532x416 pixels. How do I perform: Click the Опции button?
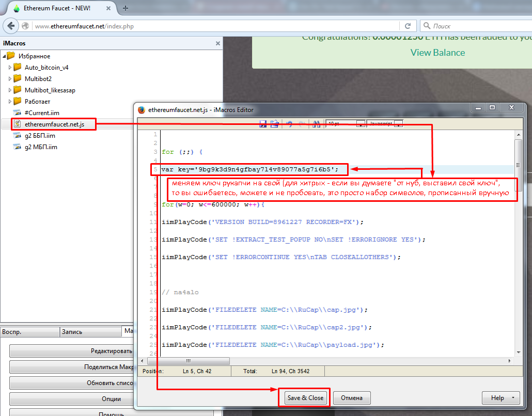(72, 398)
